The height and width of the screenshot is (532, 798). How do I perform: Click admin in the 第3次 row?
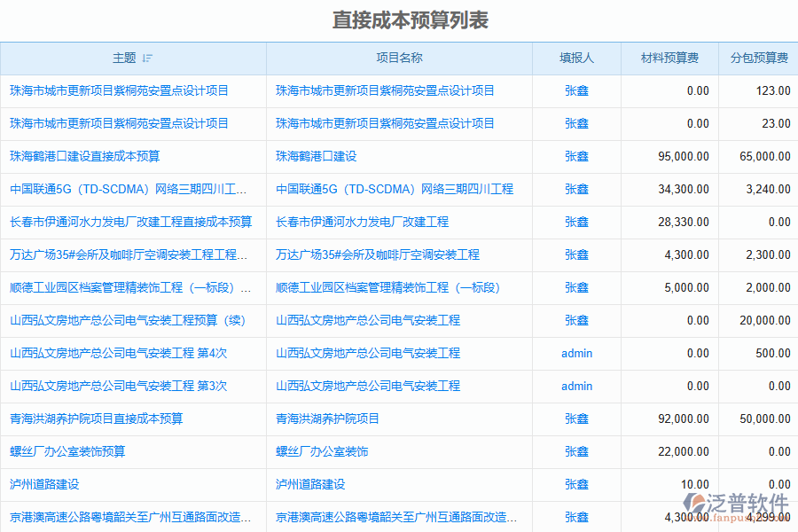[x=576, y=386]
